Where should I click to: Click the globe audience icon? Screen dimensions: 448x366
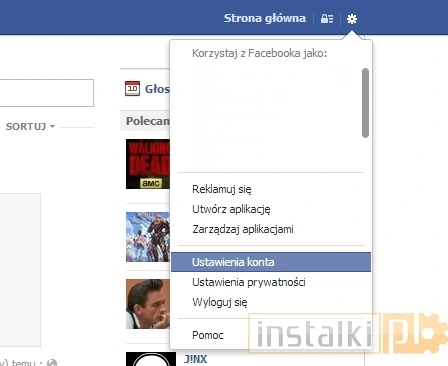52,363
